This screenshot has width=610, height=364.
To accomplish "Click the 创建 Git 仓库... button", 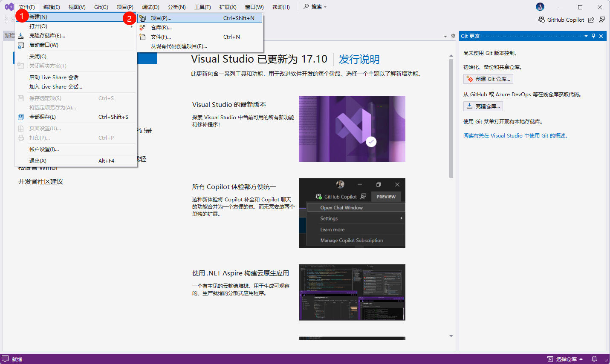I will 488,79.
